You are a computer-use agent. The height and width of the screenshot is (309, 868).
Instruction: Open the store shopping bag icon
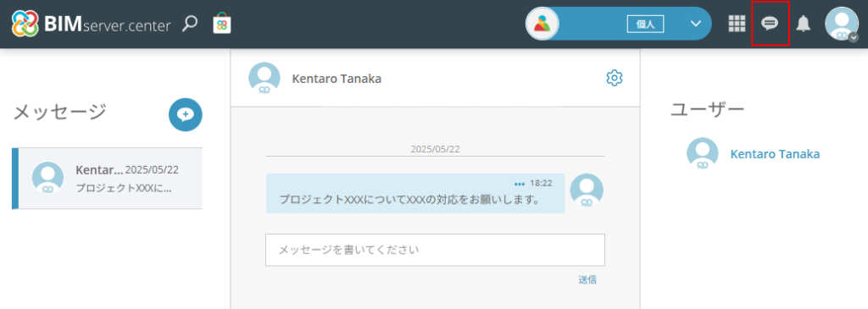[222, 24]
